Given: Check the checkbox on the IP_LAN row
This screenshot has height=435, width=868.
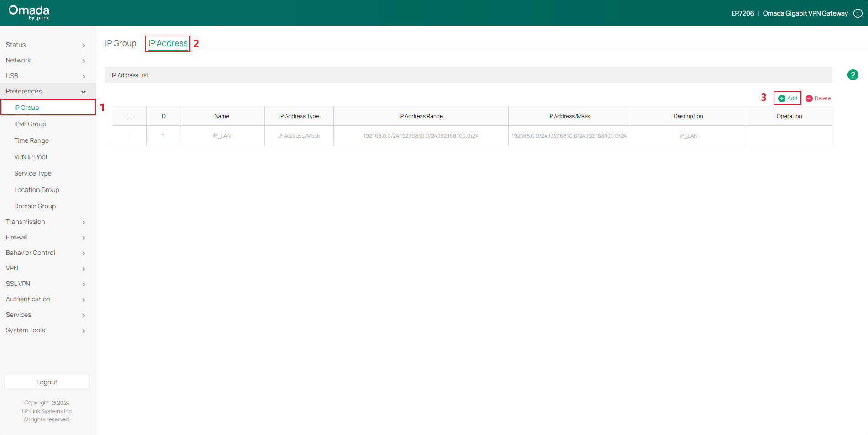Looking at the screenshot, I should [x=129, y=135].
